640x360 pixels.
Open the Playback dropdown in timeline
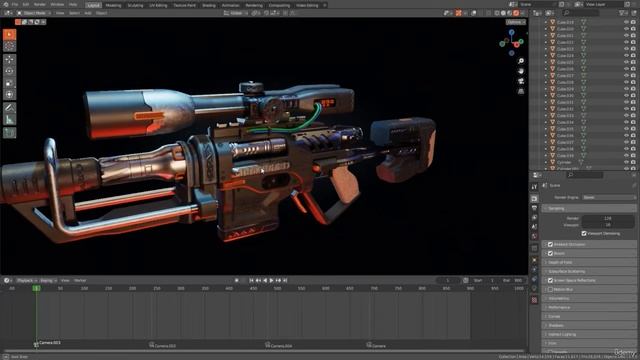point(26,280)
